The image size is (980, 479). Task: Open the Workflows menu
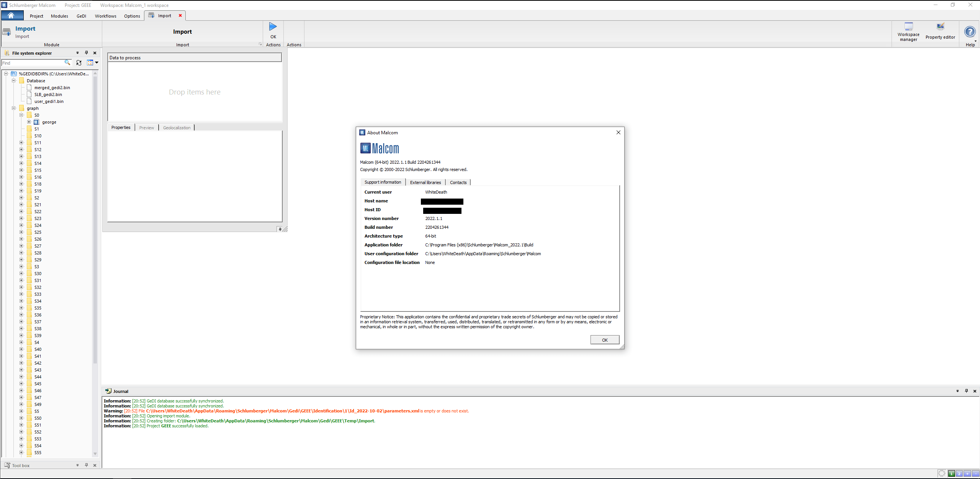[106, 16]
